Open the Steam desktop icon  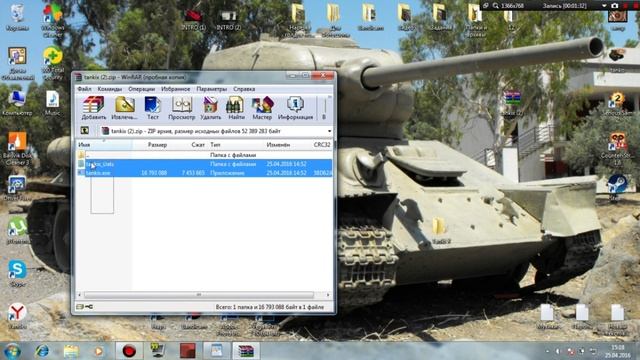pyautogui.click(x=617, y=187)
